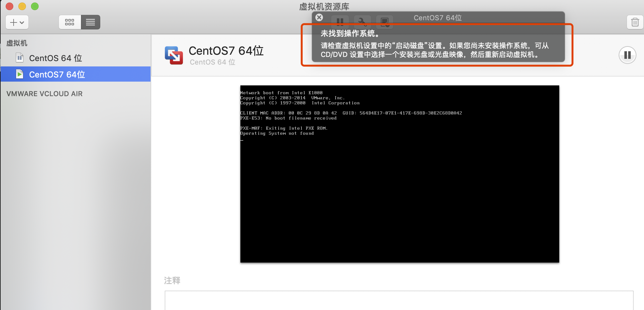This screenshot has height=310, width=644.
Task: Click the trash delete icon
Action: pos(635,22)
